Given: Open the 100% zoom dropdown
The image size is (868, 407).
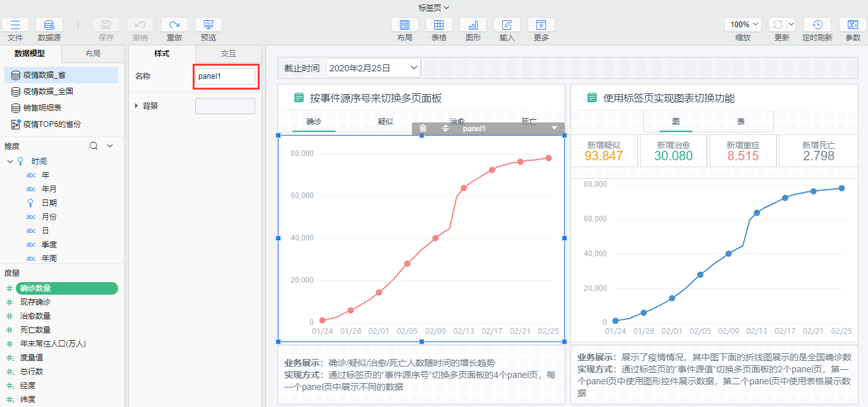Looking at the screenshot, I should point(745,25).
